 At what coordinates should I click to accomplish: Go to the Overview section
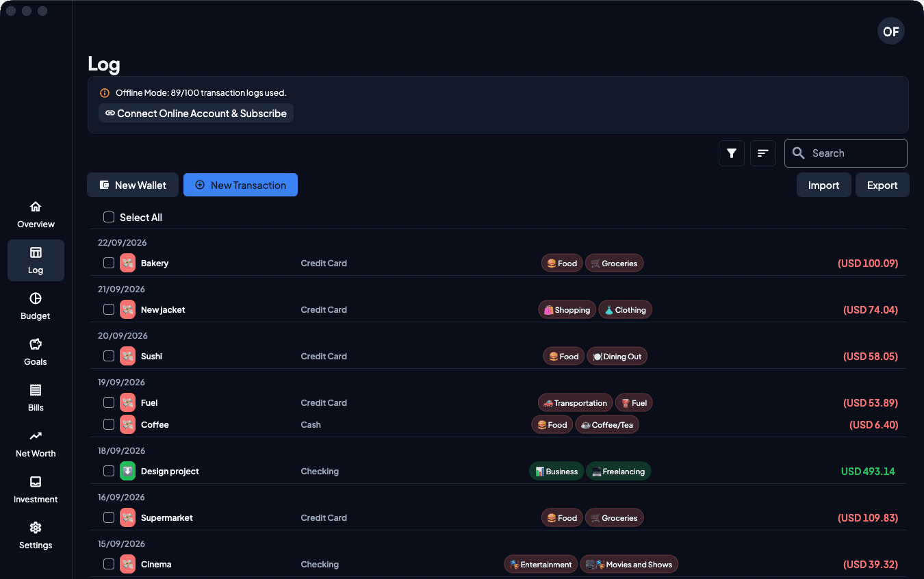(x=36, y=215)
